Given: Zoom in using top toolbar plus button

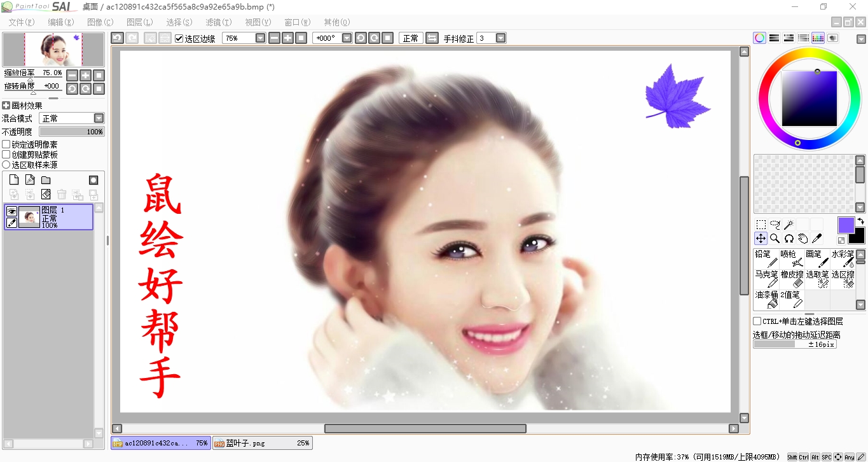Looking at the screenshot, I should [287, 38].
